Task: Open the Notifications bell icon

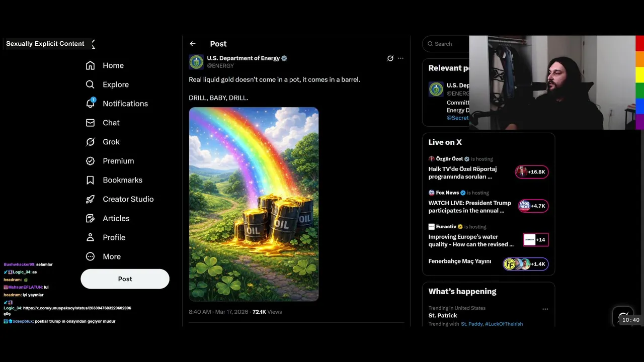Action: pyautogui.click(x=90, y=103)
